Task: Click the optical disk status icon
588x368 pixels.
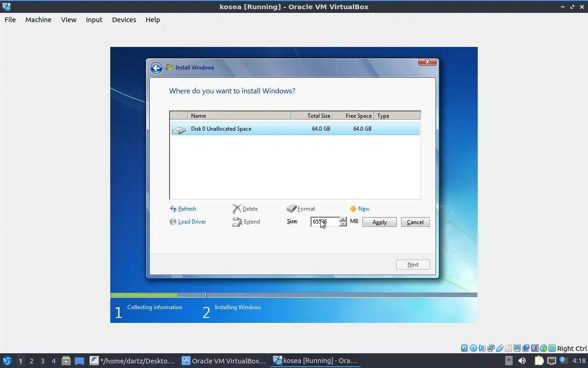Action: [473, 348]
